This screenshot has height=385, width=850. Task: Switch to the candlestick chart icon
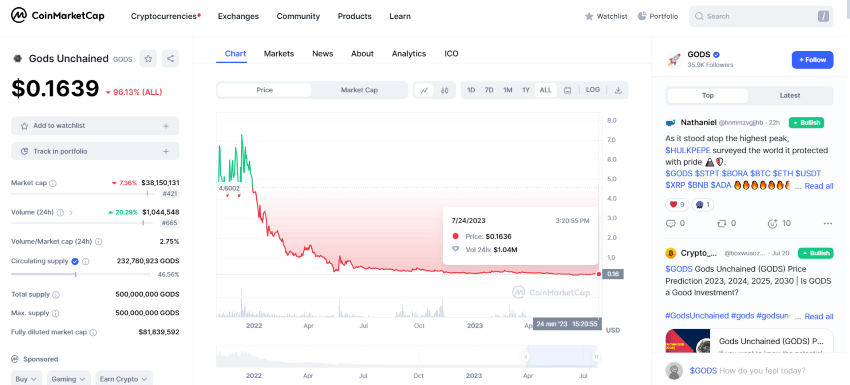[445, 91]
